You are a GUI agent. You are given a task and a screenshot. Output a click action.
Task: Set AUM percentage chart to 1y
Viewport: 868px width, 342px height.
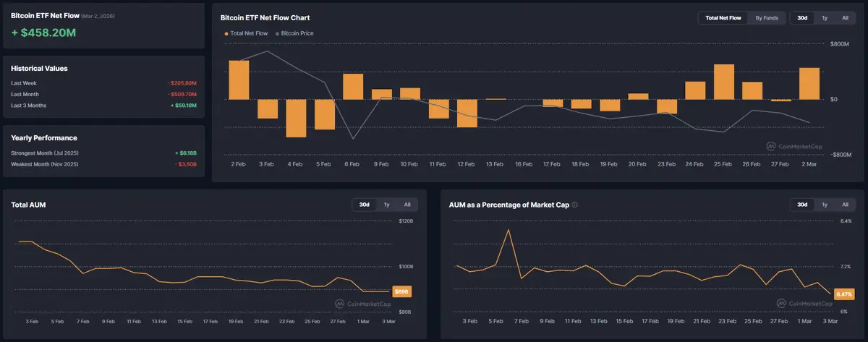pyautogui.click(x=825, y=205)
